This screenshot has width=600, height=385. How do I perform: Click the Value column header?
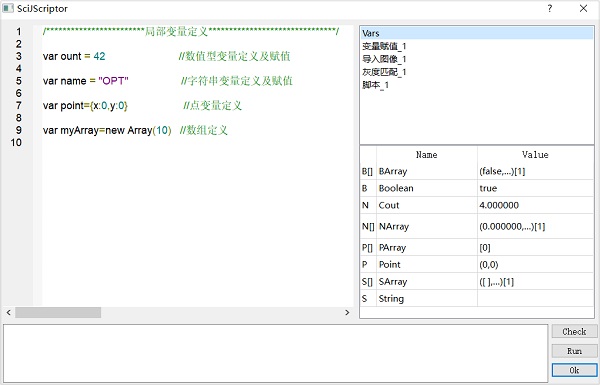point(535,155)
